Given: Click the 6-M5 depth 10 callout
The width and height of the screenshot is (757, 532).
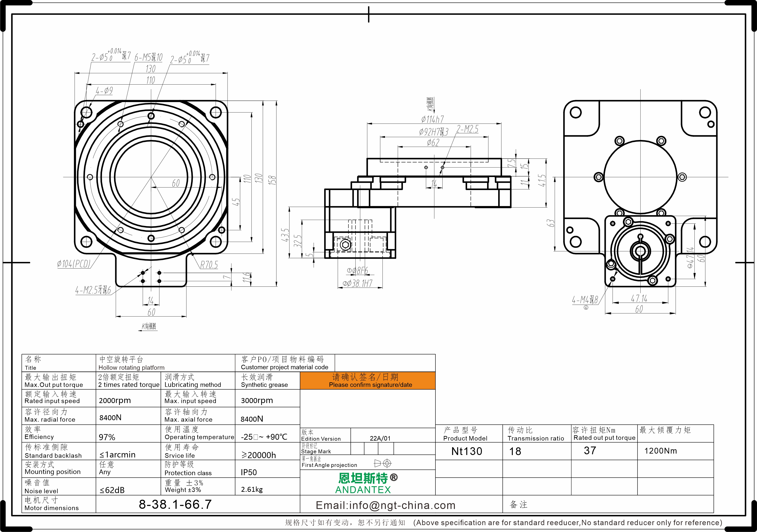Looking at the screenshot, I should point(148,57).
